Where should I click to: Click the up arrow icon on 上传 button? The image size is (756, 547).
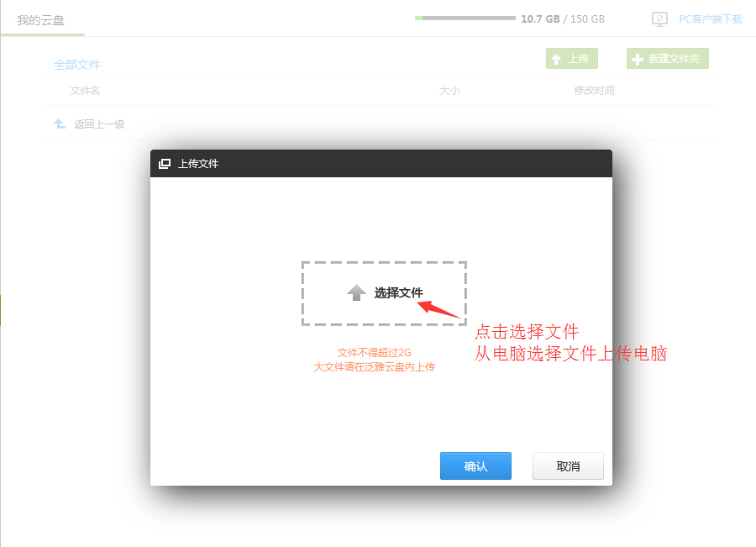pyautogui.click(x=556, y=60)
